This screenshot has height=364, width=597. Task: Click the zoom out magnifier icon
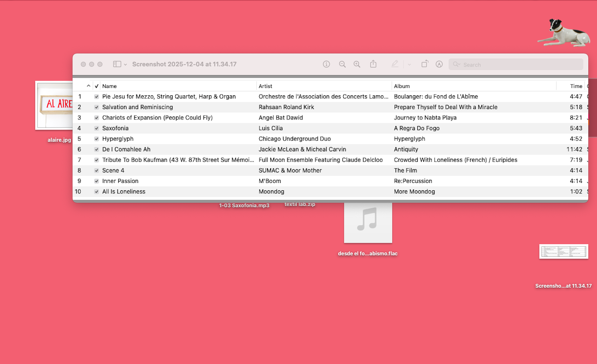pyautogui.click(x=342, y=64)
